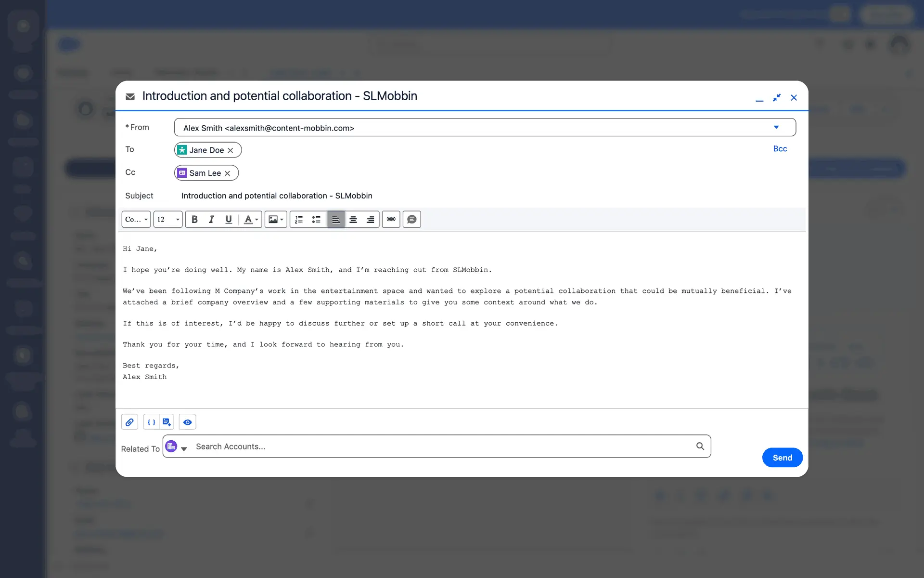Toggle left text alignment
Image resolution: width=924 pixels, height=578 pixels.
pyautogui.click(x=336, y=220)
